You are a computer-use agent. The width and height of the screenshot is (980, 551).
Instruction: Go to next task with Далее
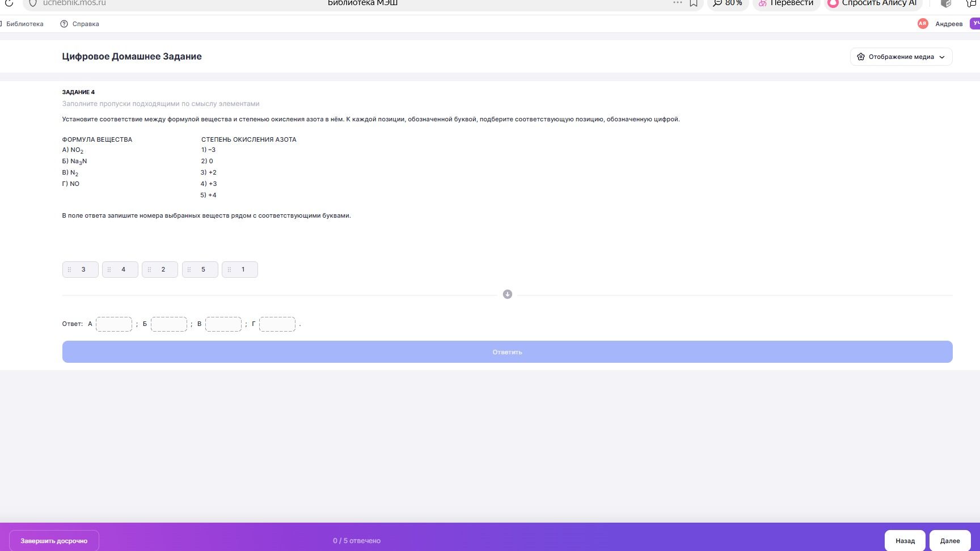coord(950,541)
